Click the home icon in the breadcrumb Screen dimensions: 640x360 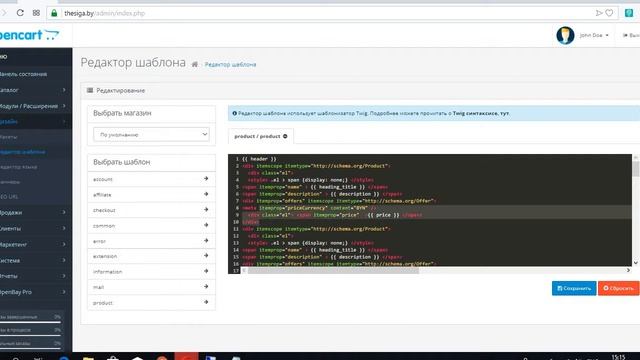coord(195,64)
